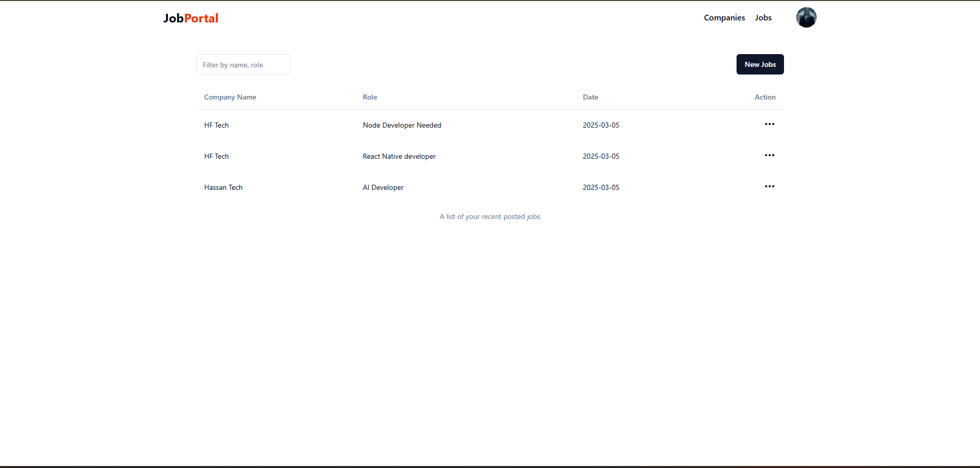This screenshot has width=980, height=468.
Task: Select date 2025-03-05 in Node Developer row
Action: (601, 125)
